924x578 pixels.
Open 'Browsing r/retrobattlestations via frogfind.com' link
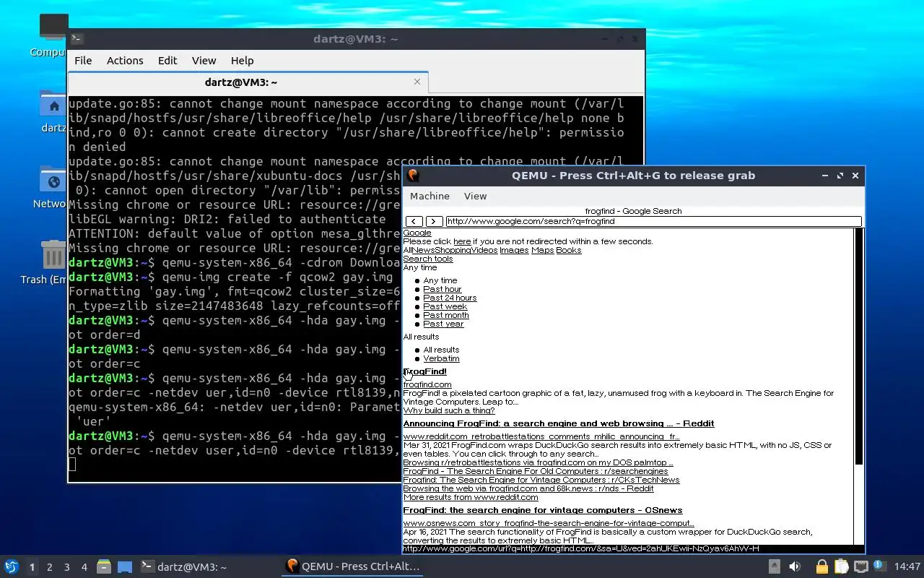(538, 462)
